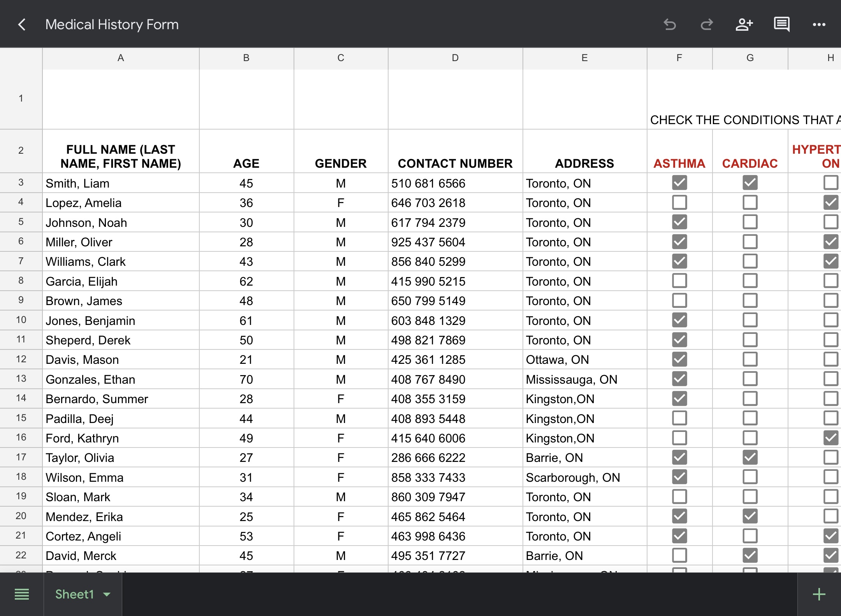Select row 12 header
This screenshot has width=841, height=616.
click(21, 359)
